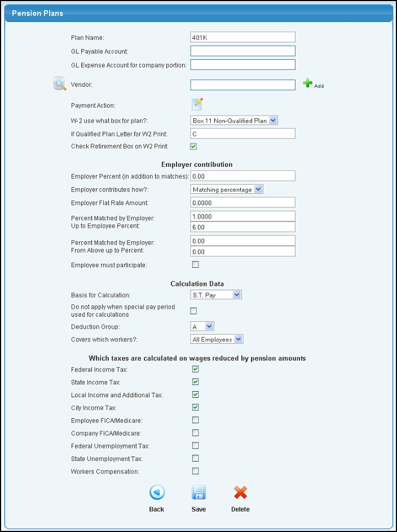397x532 pixels.
Task: Enable Federal Unemployment Tax checkbox
Action: (x=195, y=445)
